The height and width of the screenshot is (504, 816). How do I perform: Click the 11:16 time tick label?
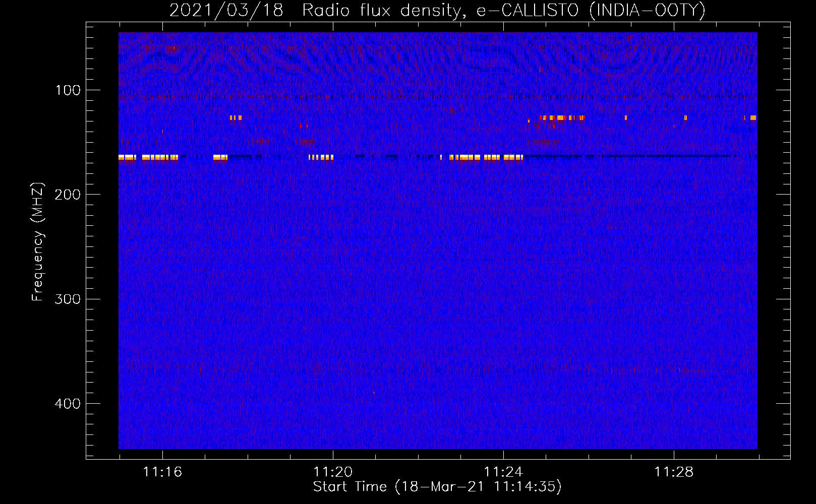[x=162, y=472]
